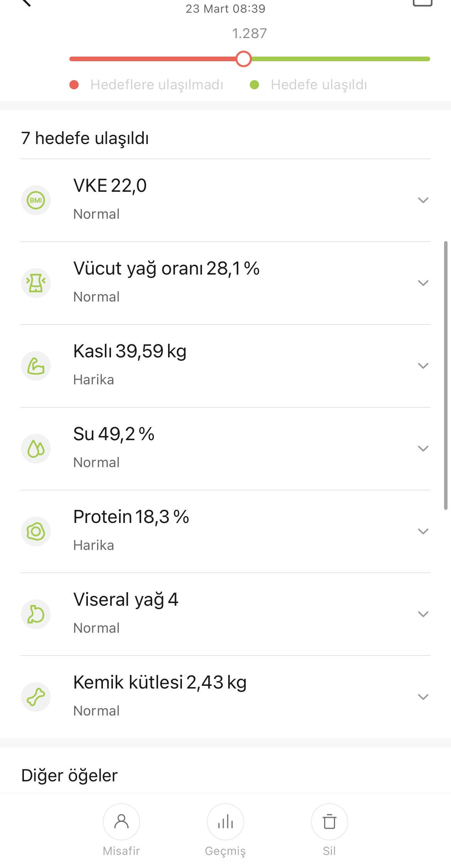The width and height of the screenshot is (451, 868).
Task: Open the Misafir guest option
Action: (x=121, y=822)
